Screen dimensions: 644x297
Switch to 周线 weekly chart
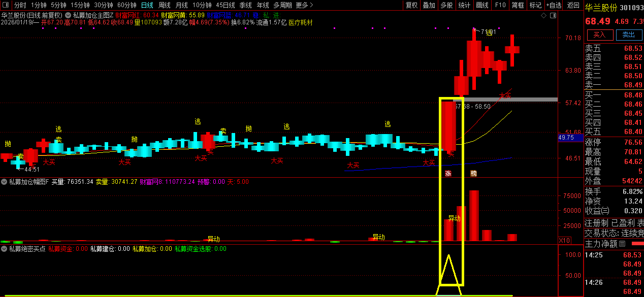pyautogui.click(x=165, y=5)
